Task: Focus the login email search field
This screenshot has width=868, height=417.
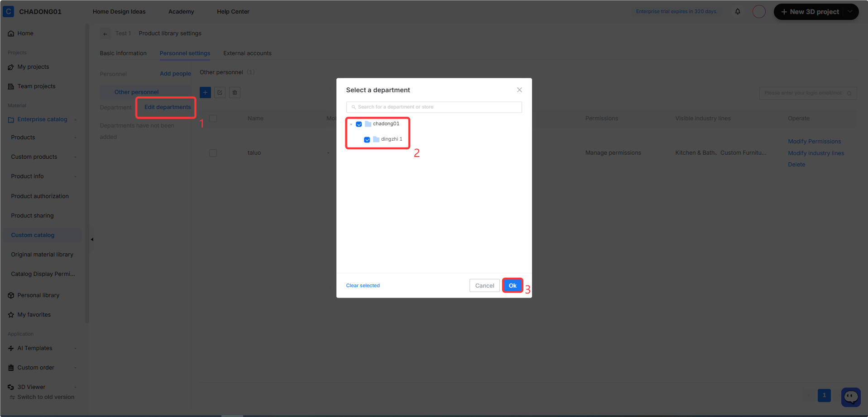Action: click(808, 93)
